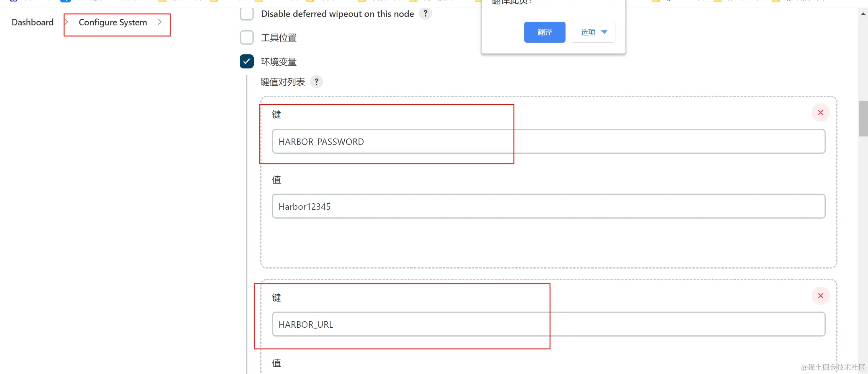
Task: Check the 工具位置 checkbox
Action: tap(247, 37)
